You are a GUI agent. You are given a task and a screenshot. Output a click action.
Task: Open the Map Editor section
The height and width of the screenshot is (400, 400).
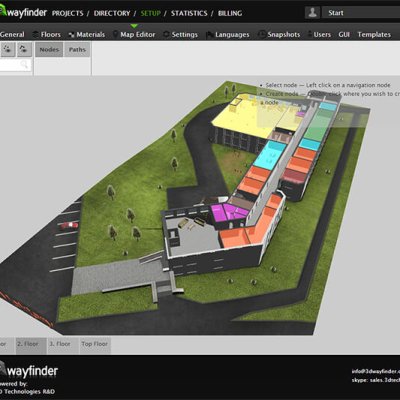pos(134,35)
